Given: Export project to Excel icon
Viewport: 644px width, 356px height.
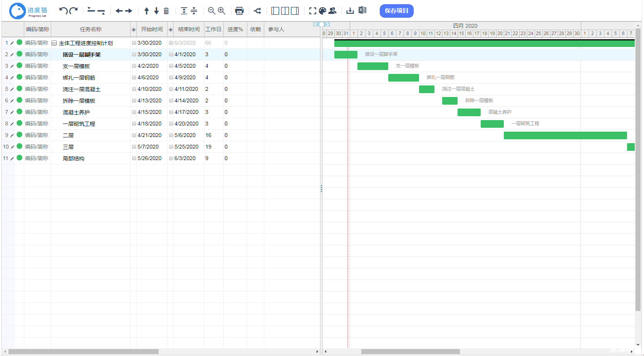Looking at the screenshot, I should [362, 10].
